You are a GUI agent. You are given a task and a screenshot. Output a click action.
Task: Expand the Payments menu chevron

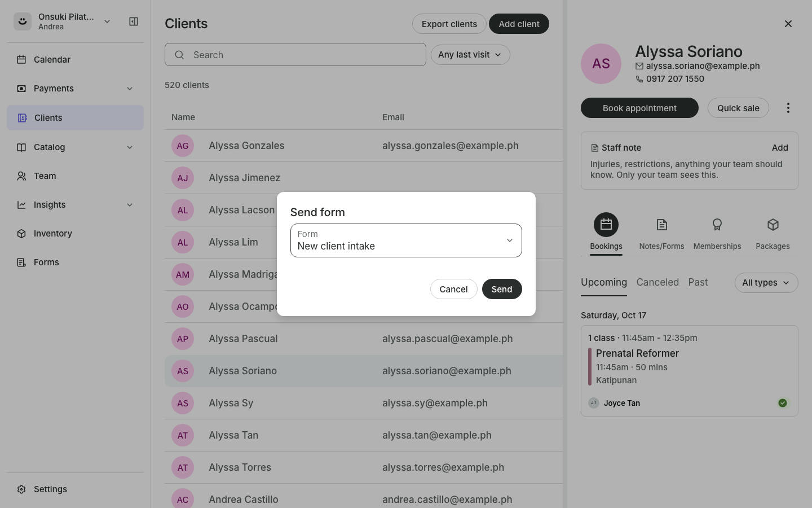pyautogui.click(x=130, y=89)
